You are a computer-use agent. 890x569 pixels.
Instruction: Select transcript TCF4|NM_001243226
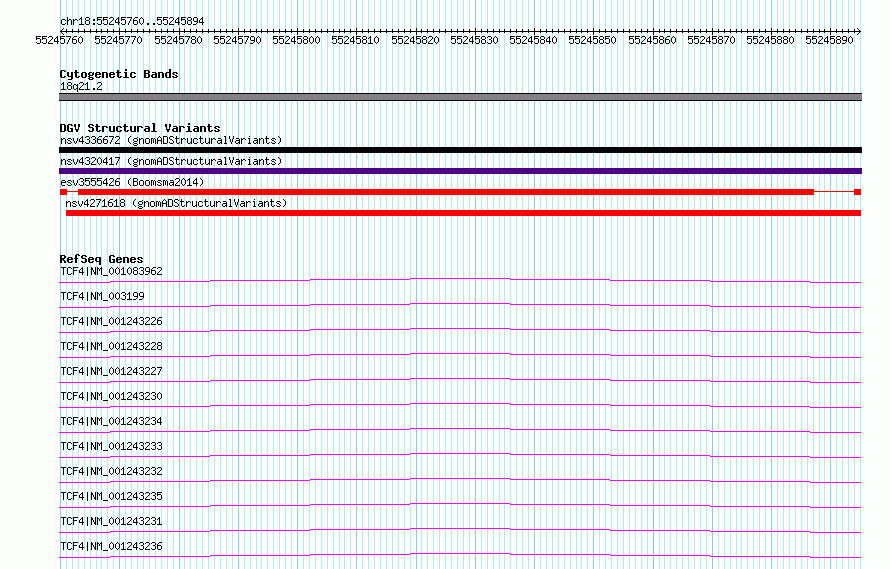[111, 321]
